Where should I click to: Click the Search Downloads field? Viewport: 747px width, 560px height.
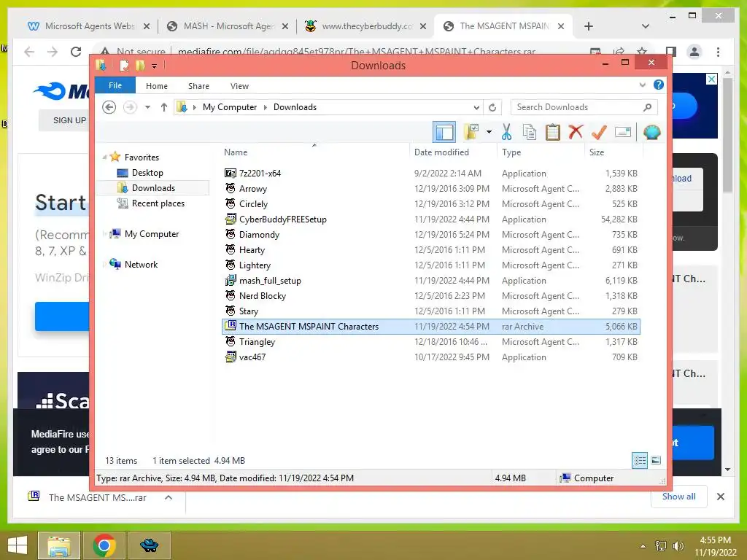tap(584, 107)
